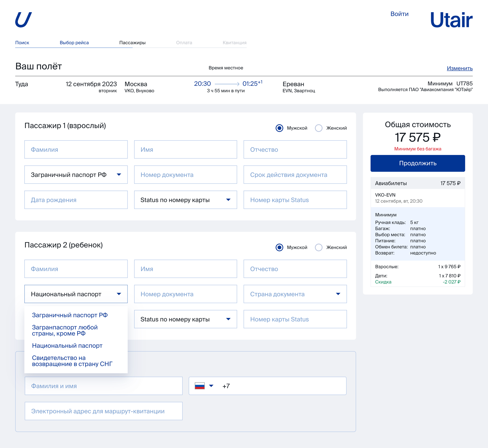Select Женский for Passenger 2 (child)
488x448 pixels.
[319, 247]
